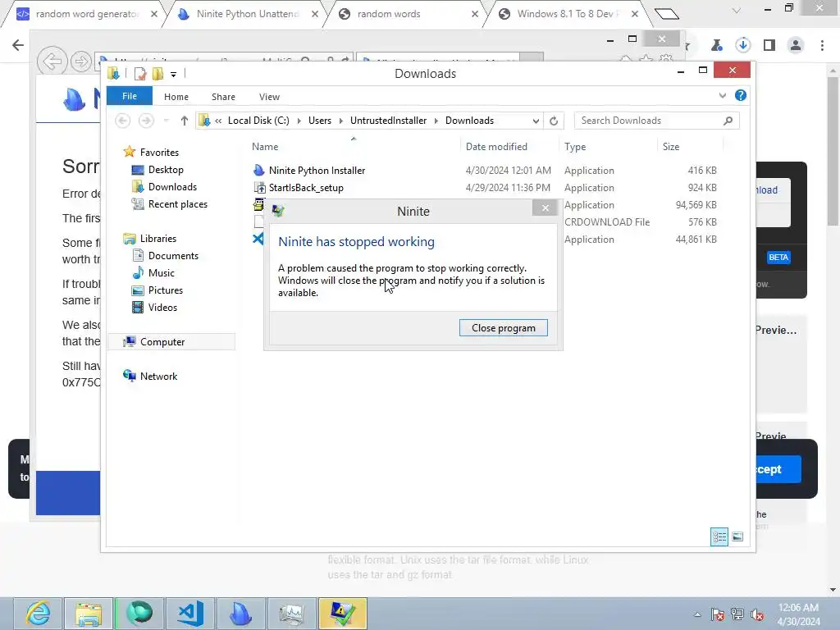Open Chrome profile avatar
840x630 pixels.
coord(796,45)
